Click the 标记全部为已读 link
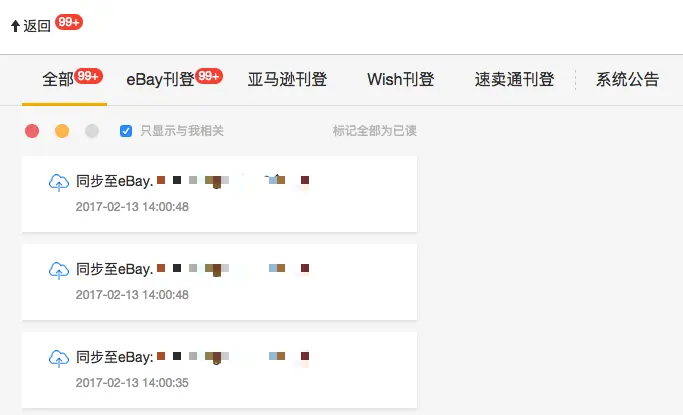Image resolution: width=683 pixels, height=415 pixels. 375,131
